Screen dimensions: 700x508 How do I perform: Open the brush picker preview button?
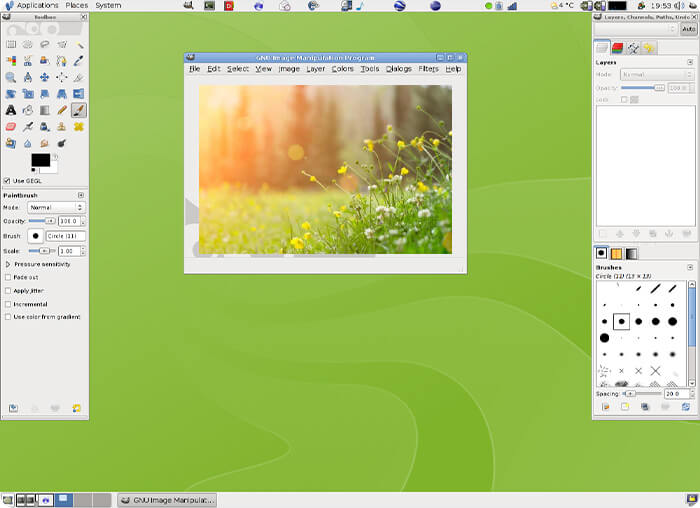point(35,236)
